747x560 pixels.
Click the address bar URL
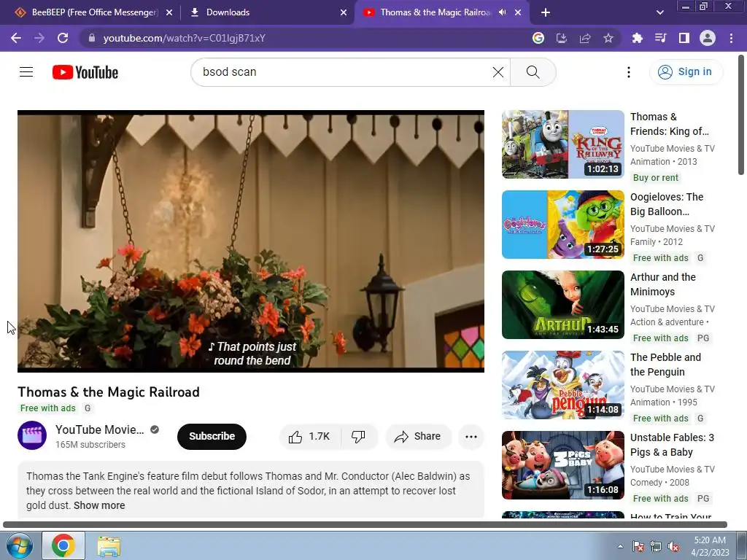click(185, 38)
